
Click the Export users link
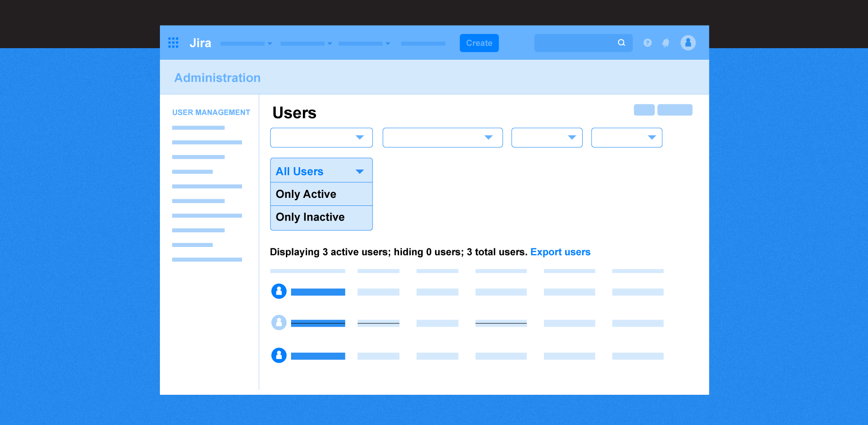point(560,252)
